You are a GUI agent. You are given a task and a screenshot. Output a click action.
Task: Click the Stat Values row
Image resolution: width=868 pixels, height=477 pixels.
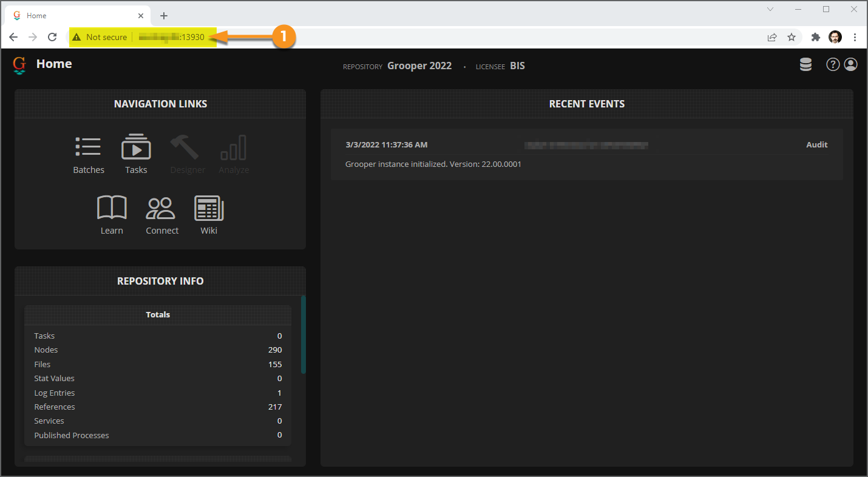click(x=158, y=378)
